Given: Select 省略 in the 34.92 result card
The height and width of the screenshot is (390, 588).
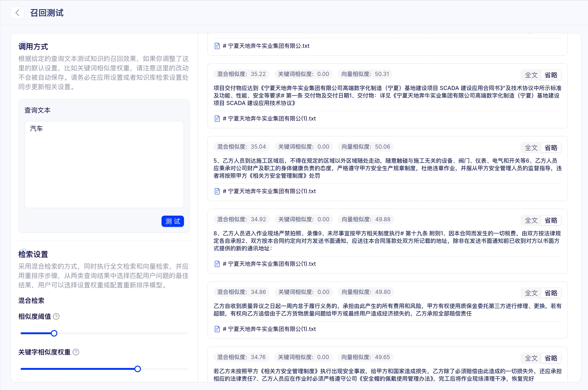Looking at the screenshot, I should (551, 220).
